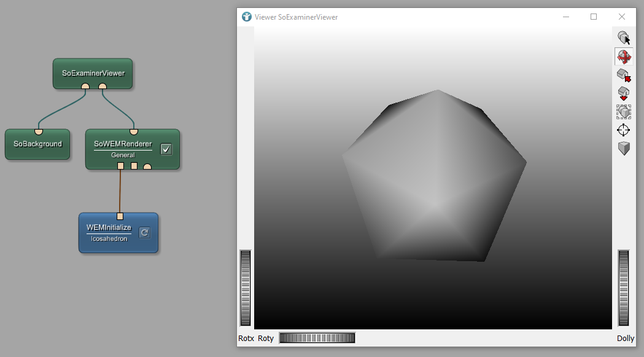Click the WEMInitialize module label

[x=109, y=228]
